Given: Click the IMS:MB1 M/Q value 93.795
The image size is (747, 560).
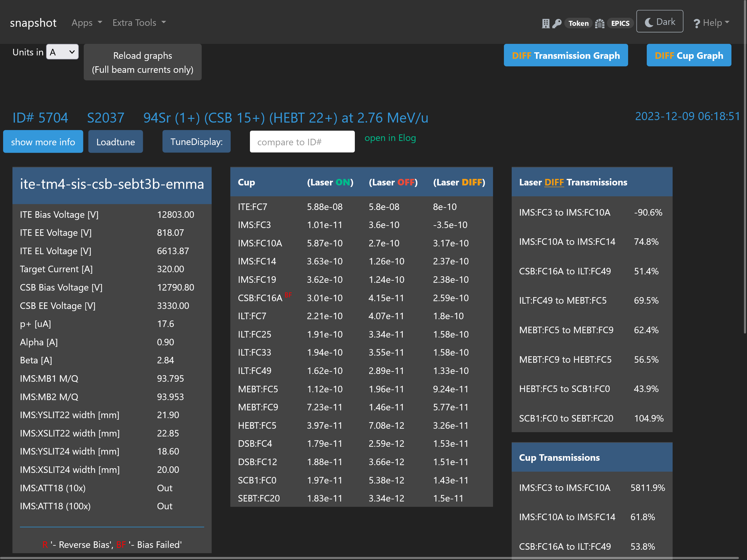Looking at the screenshot, I should pos(170,379).
